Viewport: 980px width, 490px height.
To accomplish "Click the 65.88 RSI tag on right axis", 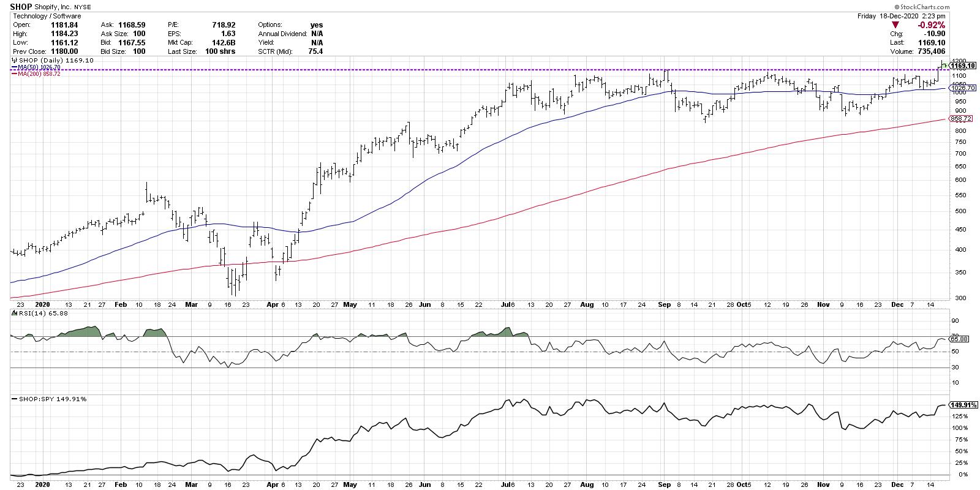I will coord(957,338).
